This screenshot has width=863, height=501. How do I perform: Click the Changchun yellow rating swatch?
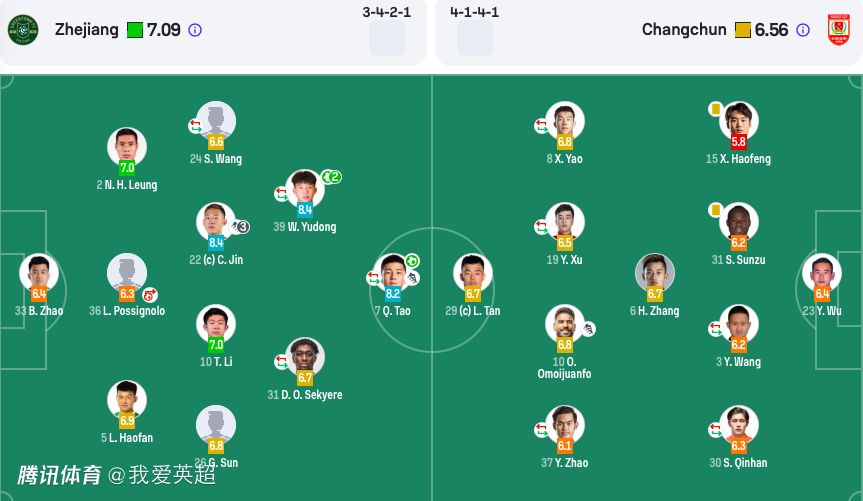(x=742, y=30)
